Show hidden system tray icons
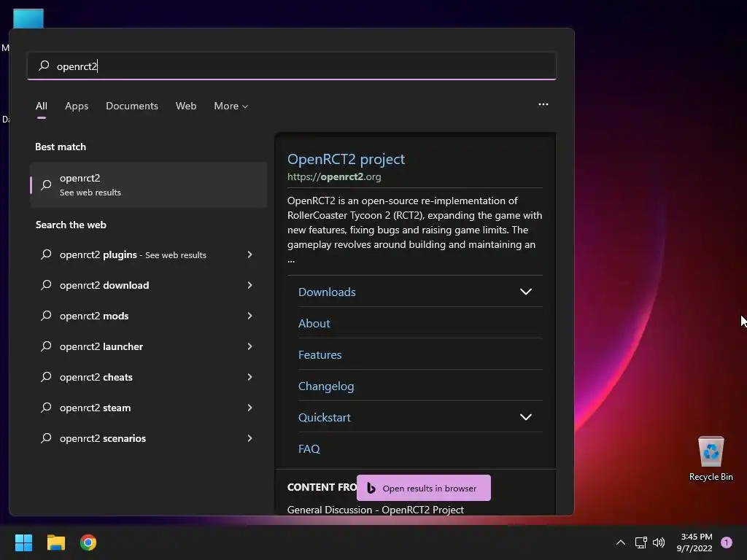The image size is (747, 560). 620,542
